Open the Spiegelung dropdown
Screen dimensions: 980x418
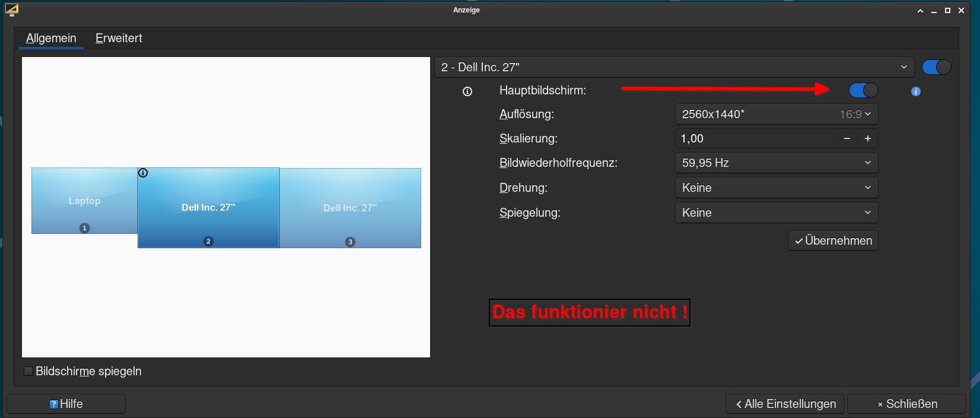point(777,213)
